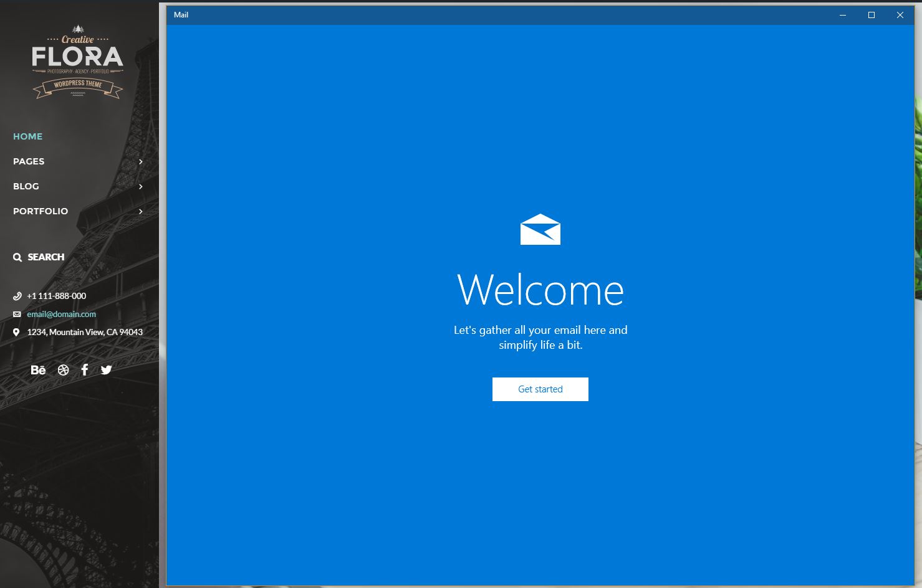Image resolution: width=922 pixels, height=588 pixels.
Task: Click the Search label in sidebar
Action: 46,257
